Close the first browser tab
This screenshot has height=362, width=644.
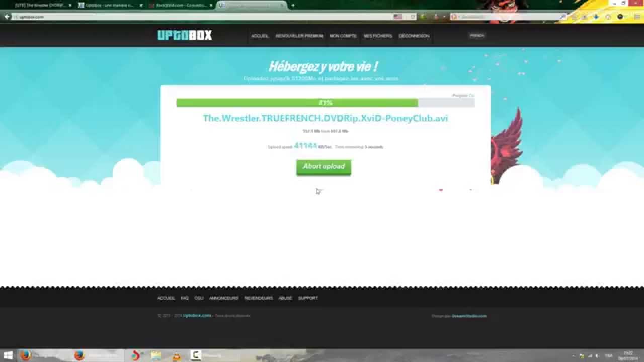(x=70, y=5)
